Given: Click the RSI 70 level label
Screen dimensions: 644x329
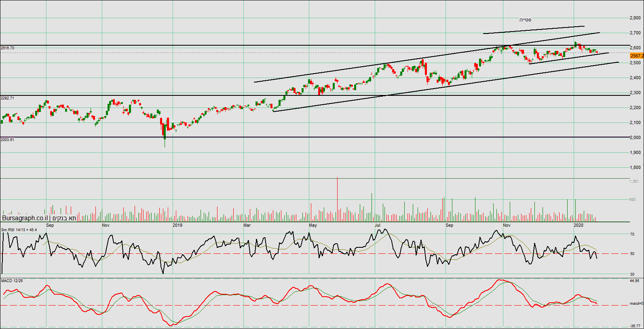Looking at the screenshot, I should tap(632, 234).
